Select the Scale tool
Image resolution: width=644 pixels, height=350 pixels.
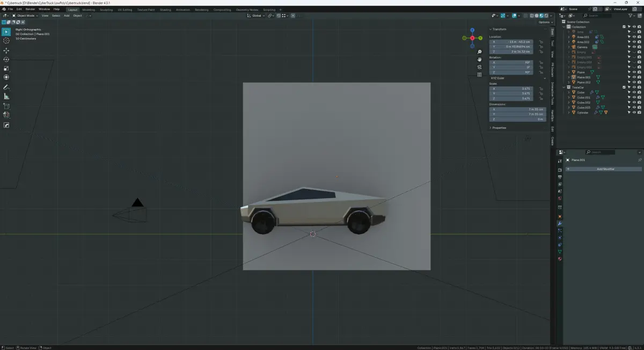coord(6,69)
